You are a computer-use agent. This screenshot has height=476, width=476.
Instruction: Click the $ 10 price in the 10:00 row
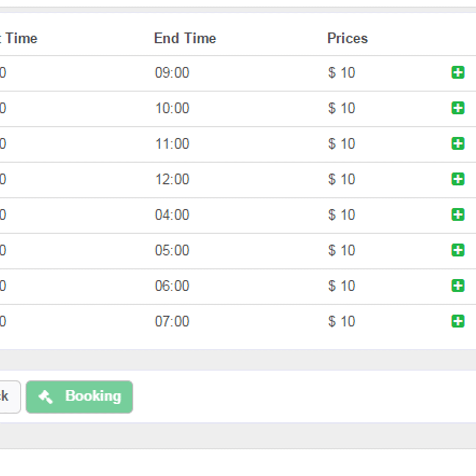(342, 108)
